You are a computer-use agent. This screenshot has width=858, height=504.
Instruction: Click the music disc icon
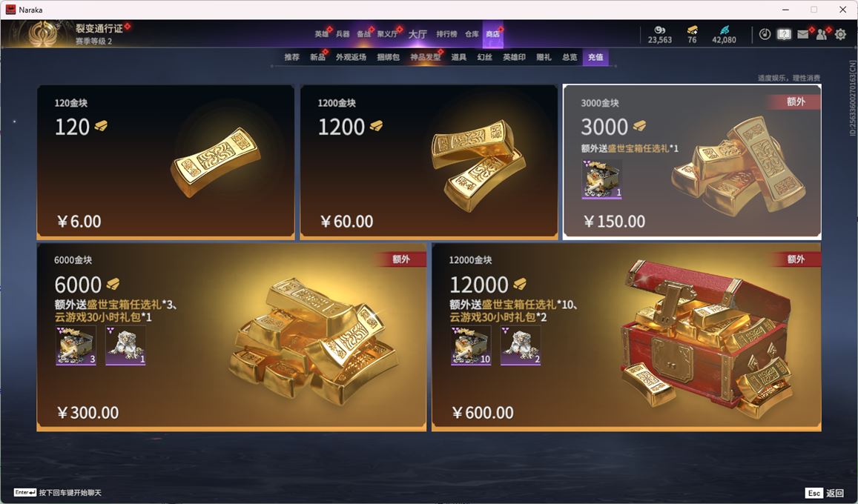coord(765,34)
